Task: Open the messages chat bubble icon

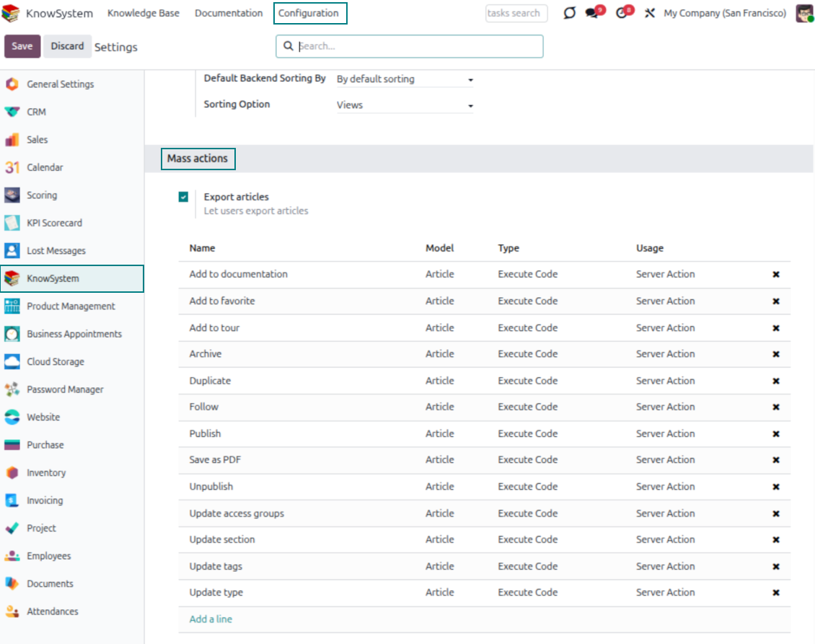Action: [x=593, y=13]
